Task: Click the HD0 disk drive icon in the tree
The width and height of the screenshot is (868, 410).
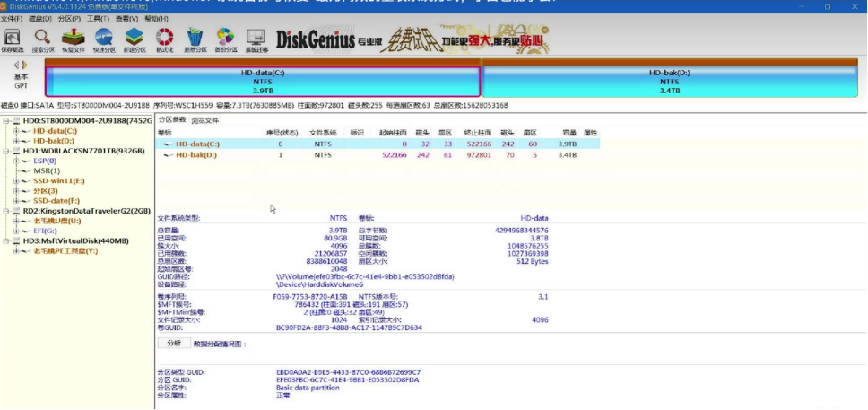Action: [15, 121]
